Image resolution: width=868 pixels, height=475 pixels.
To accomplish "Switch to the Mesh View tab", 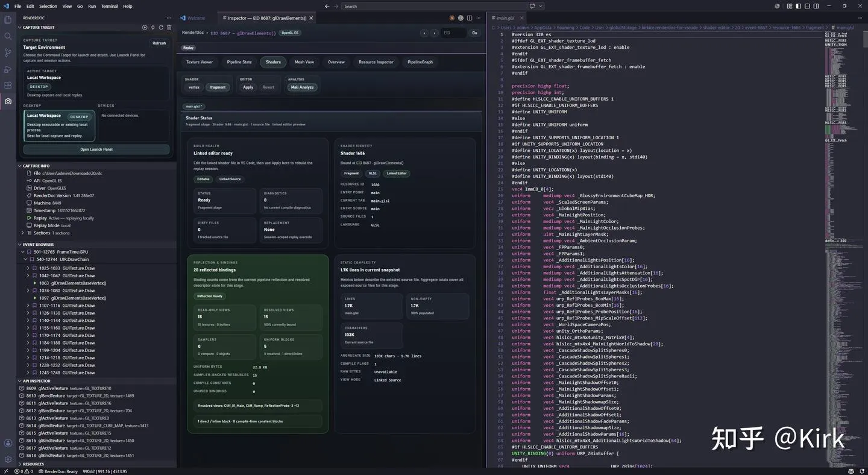I will (x=304, y=62).
